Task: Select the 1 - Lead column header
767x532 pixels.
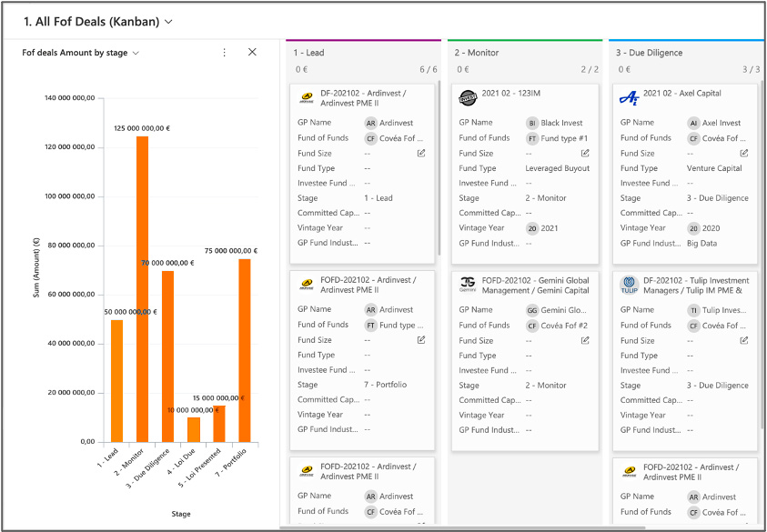Action: 308,53
